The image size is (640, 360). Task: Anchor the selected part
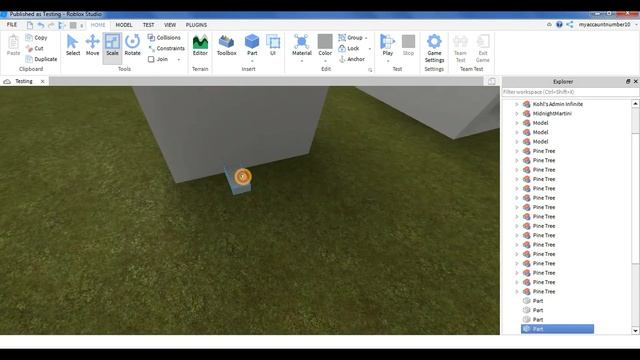[352, 59]
